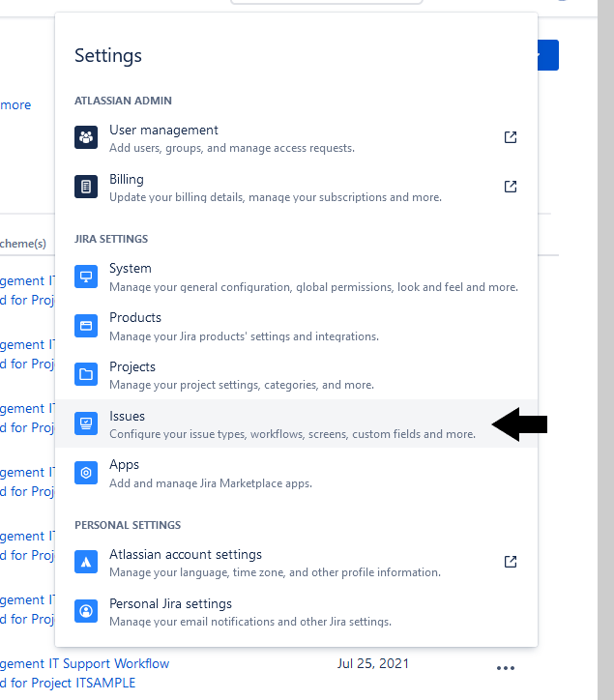
Task: Click 'Manage your project settings, categories, and more.' text
Action: [242, 385]
